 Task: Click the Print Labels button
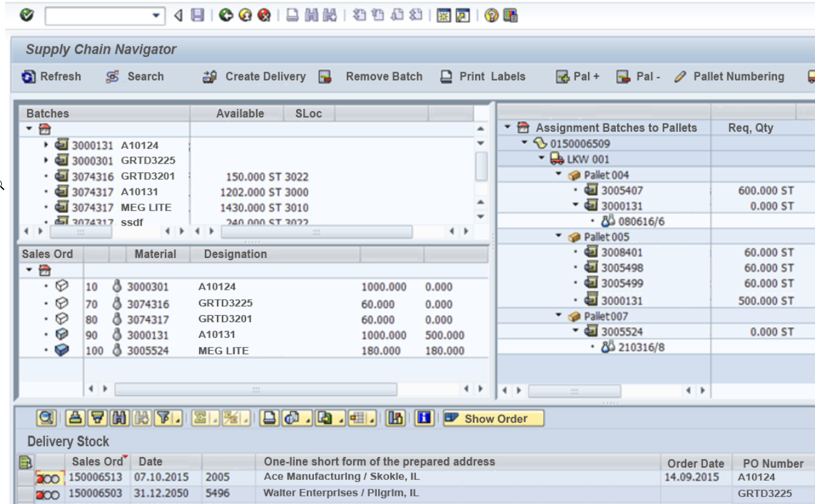point(483,77)
